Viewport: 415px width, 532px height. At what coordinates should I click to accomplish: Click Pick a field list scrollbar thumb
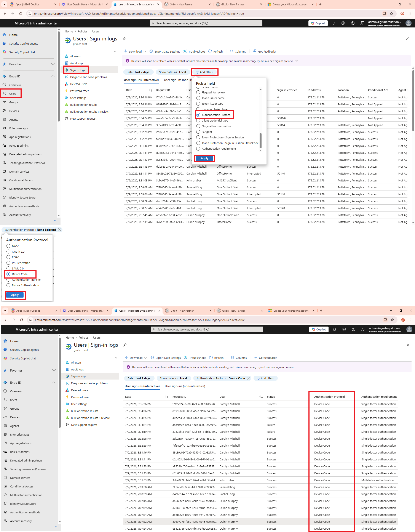[260, 141]
